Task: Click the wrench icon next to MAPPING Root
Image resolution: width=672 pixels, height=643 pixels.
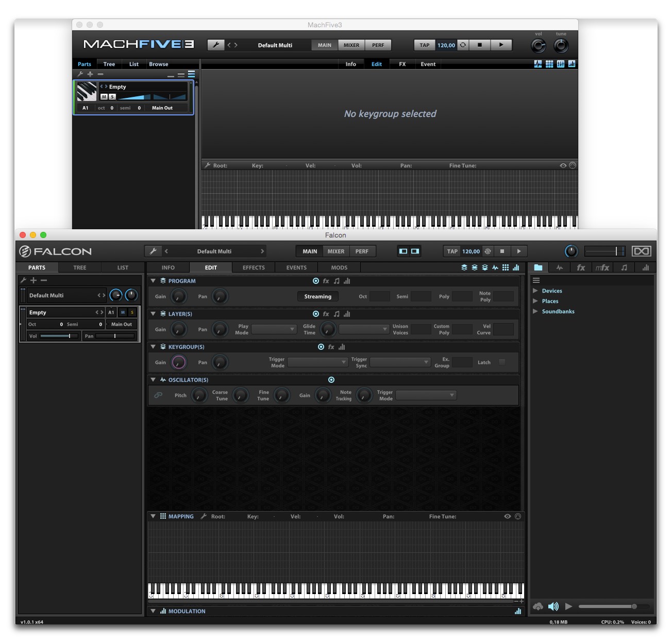Action: click(204, 516)
